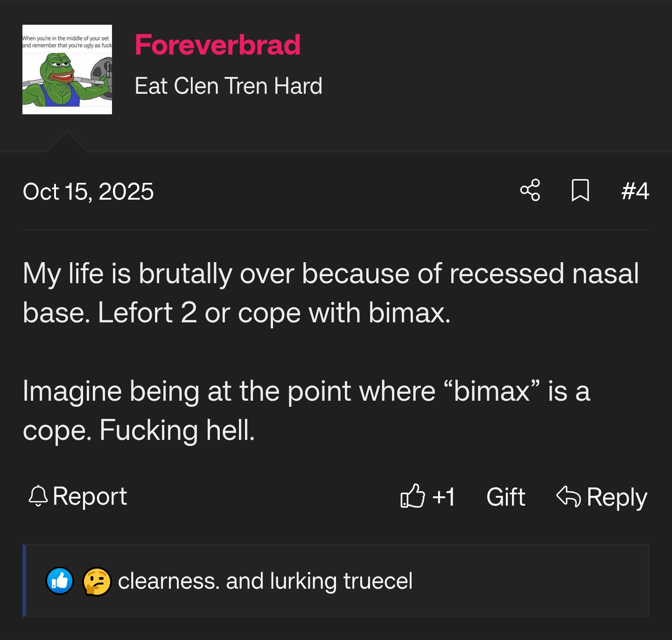Bookmark this post using the bookmark icon
672x640 pixels.
pyautogui.click(x=580, y=190)
